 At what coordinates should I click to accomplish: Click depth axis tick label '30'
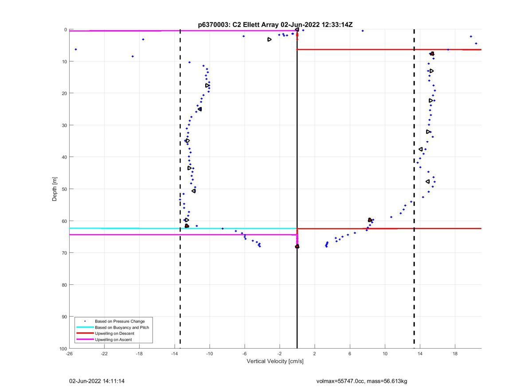pyautogui.click(x=64, y=125)
